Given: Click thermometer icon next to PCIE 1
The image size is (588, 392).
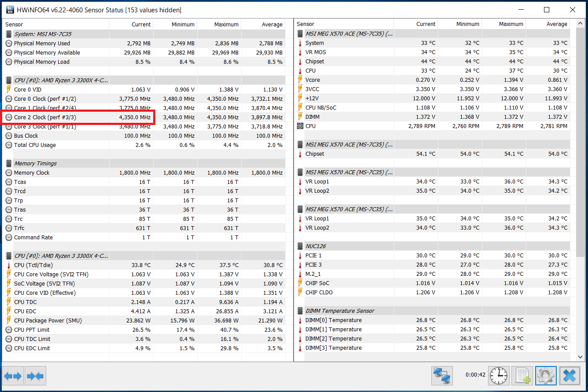Looking at the screenshot, I should 300,256.
